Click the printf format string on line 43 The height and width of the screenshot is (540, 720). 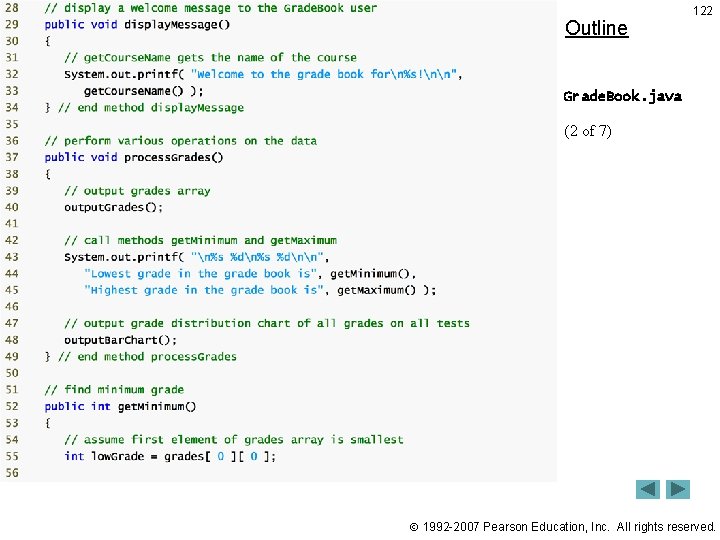[257, 257]
